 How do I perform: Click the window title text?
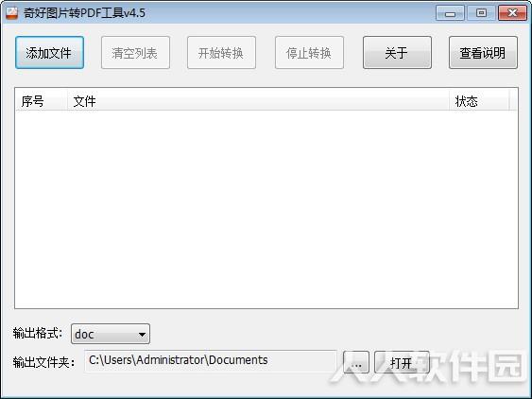84,13
